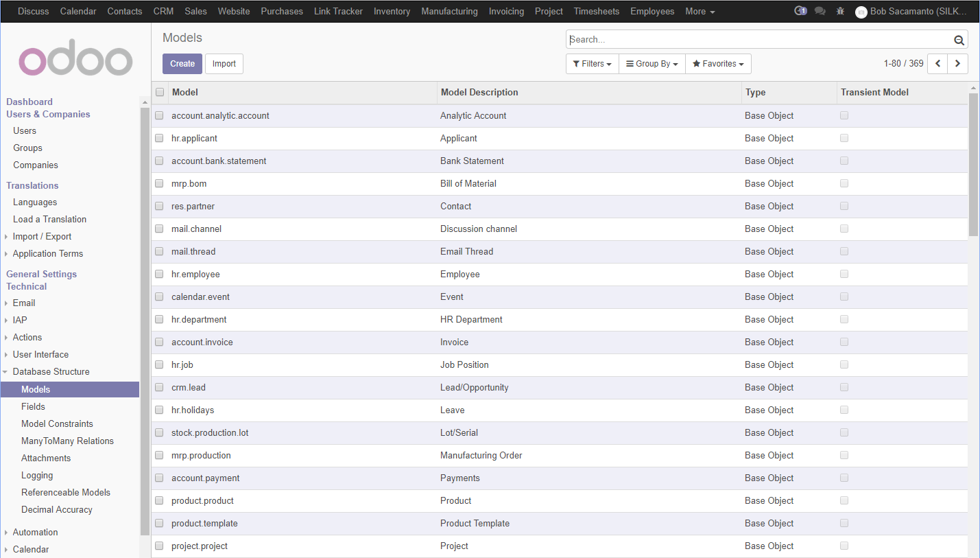Image resolution: width=980 pixels, height=558 pixels.
Task: Open Languages under Translations
Action: 35,202
